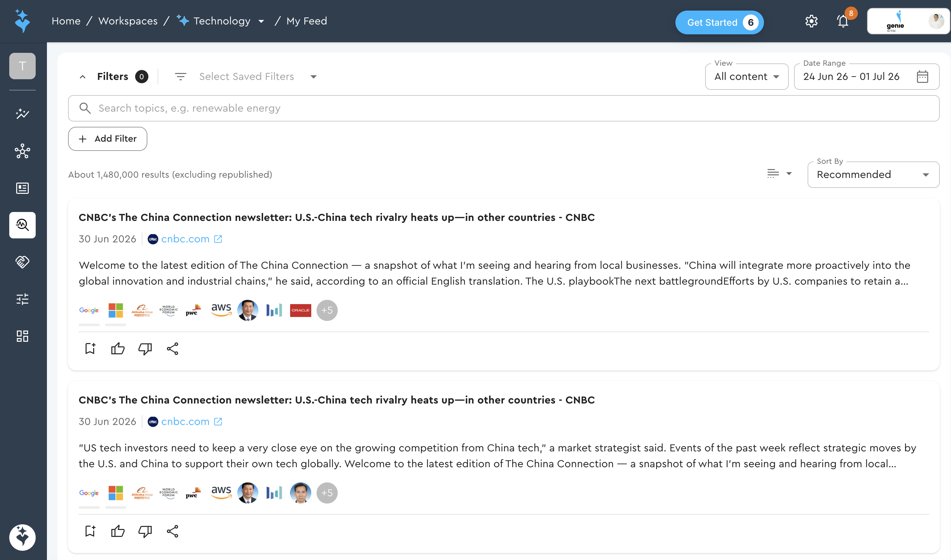
Task: Share the first CNBC article
Action: pyautogui.click(x=172, y=348)
